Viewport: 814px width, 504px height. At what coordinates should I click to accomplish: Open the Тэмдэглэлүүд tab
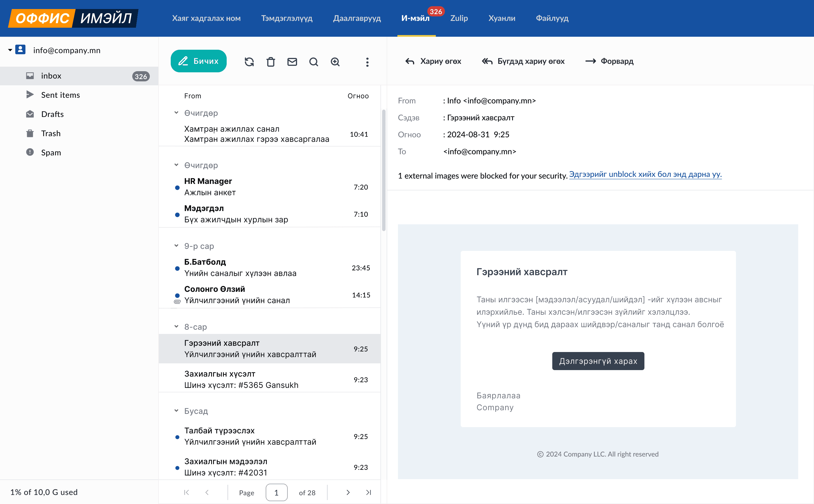(286, 18)
